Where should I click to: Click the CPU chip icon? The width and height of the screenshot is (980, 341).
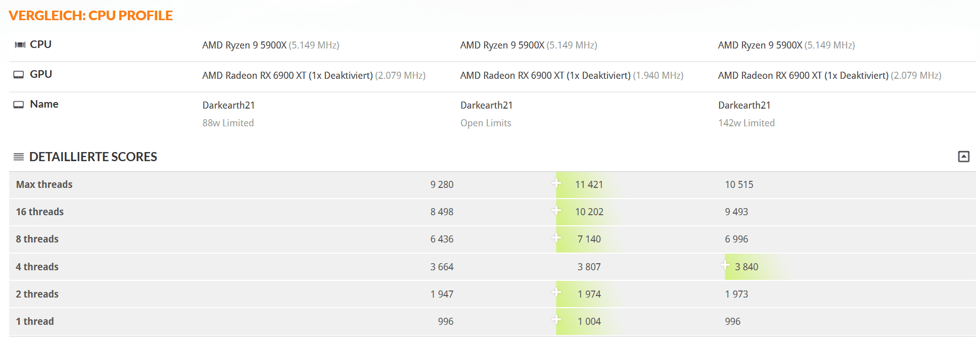tap(20, 45)
